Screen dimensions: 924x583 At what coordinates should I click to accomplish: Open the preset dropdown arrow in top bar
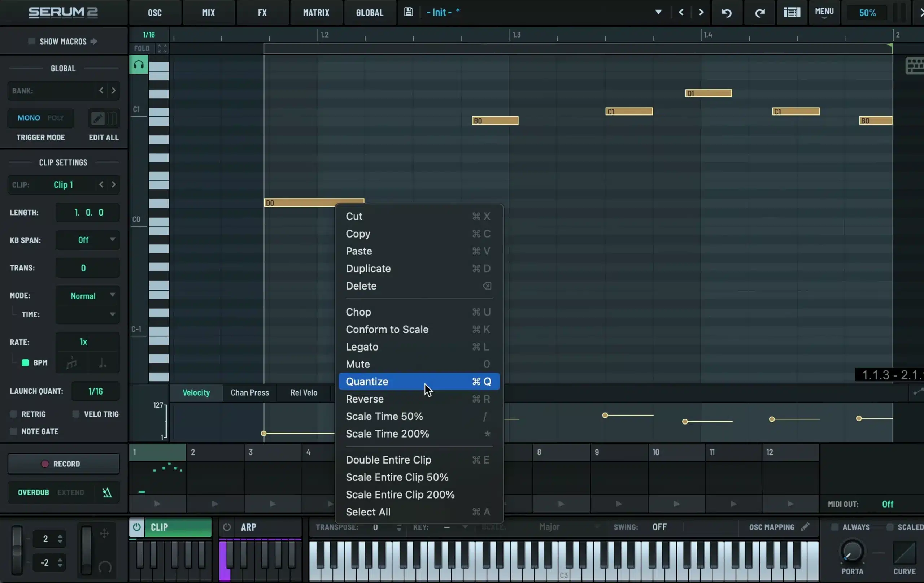658,12
